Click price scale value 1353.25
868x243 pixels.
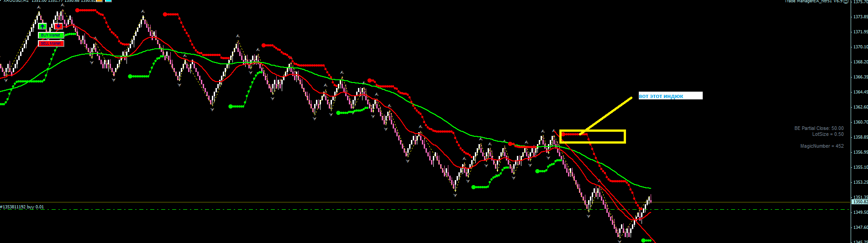pos(860,182)
